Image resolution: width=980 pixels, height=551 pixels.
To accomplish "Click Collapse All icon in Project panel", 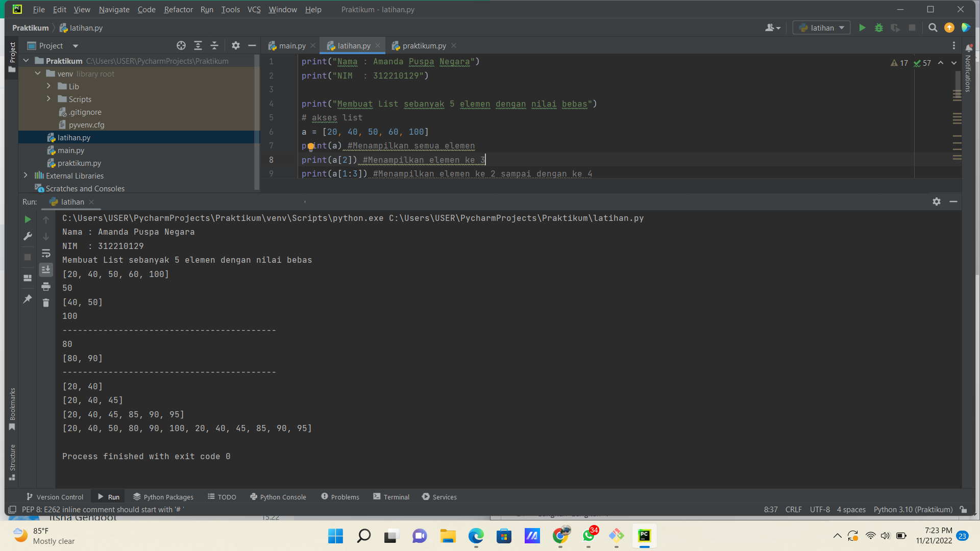I will tap(214, 45).
